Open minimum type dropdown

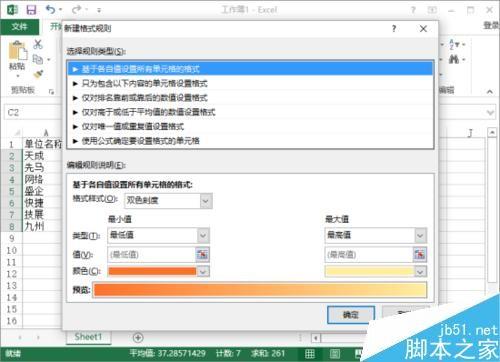203,236
